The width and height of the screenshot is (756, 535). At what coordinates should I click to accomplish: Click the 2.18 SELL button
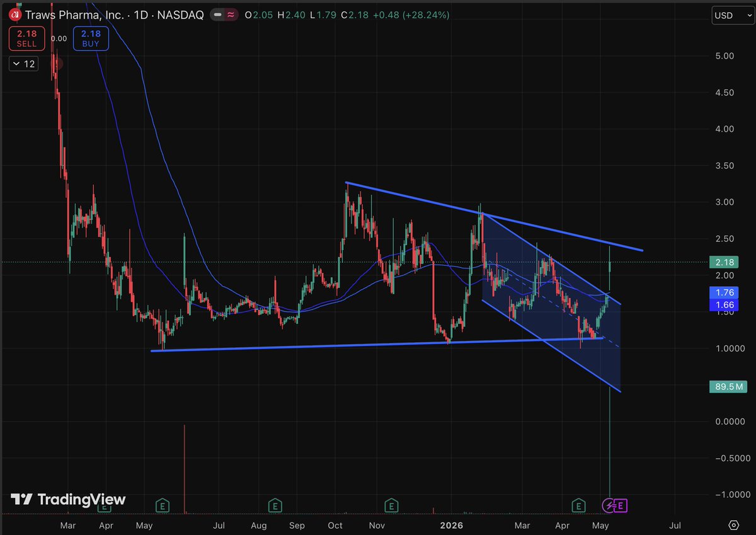click(27, 38)
